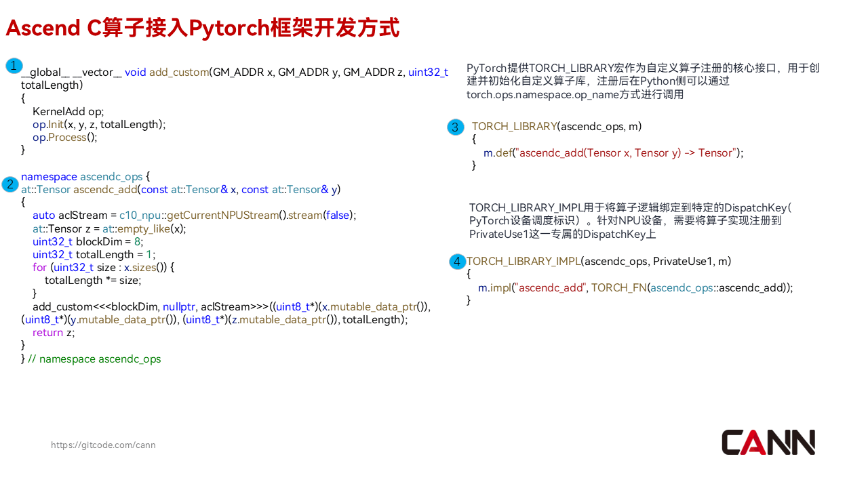The width and height of the screenshot is (868, 488).
Task: Select the slide title "Ascend C算子接入Pytorch框架开发方式"
Action: pyautogui.click(x=203, y=28)
